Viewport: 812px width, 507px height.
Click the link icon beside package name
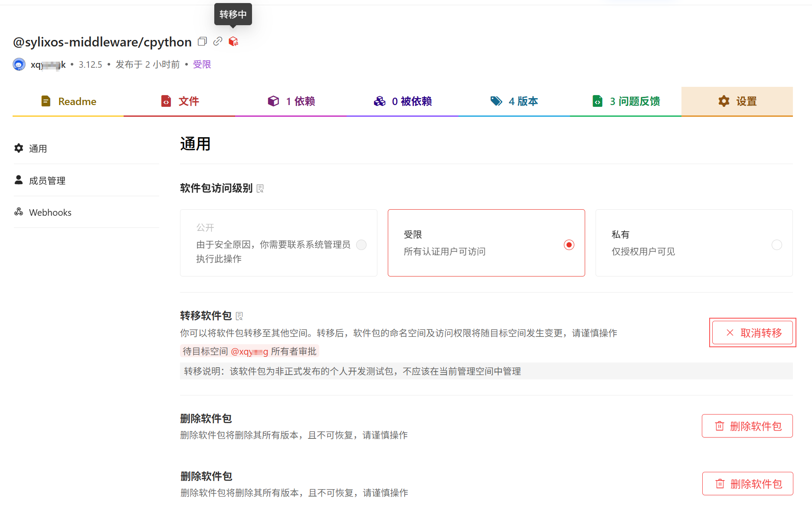click(218, 41)
